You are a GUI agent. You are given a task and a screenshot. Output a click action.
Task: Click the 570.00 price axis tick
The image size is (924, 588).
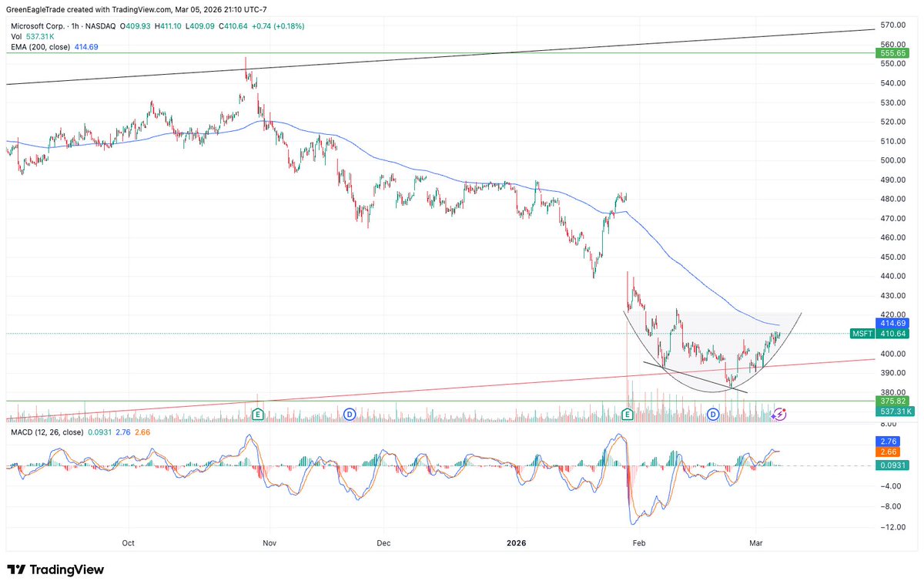[892, 25]
